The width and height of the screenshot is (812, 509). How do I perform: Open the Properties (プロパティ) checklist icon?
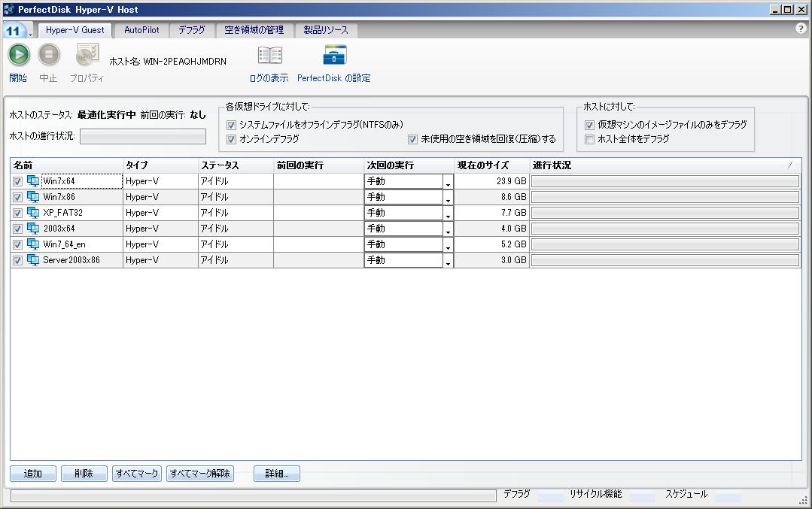[87, 54]
